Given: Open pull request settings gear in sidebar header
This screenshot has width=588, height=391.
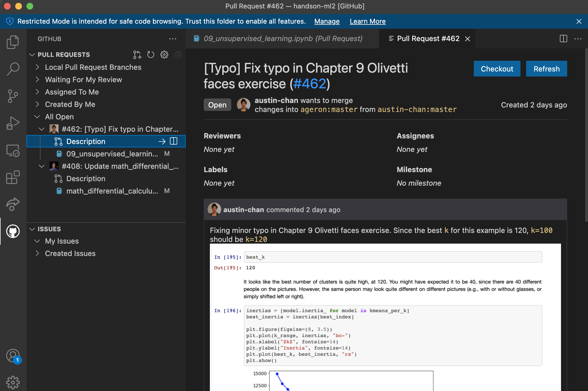Looking at the screenshot, I should pos(164,55).
